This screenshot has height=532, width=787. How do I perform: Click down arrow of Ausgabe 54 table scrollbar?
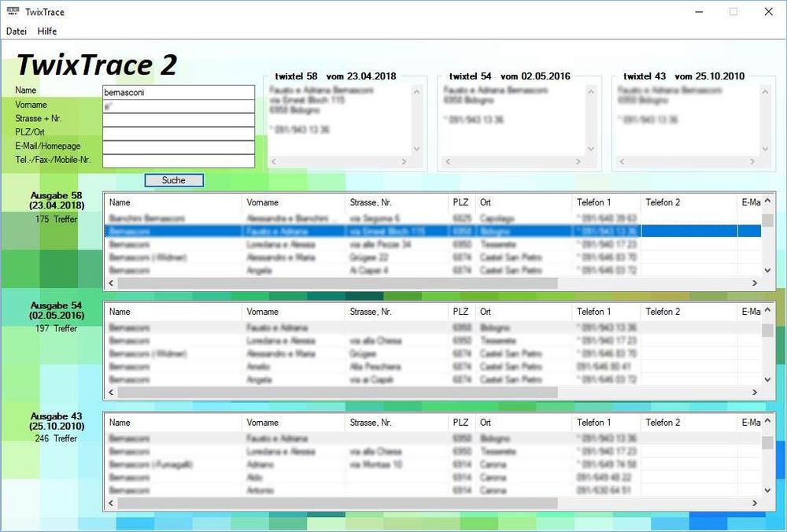(x=767, y=380)
